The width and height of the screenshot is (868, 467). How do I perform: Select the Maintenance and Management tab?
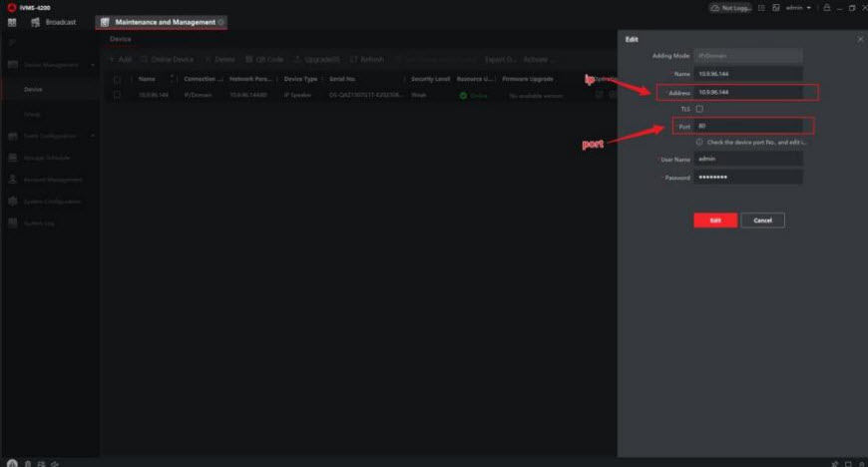163,22
